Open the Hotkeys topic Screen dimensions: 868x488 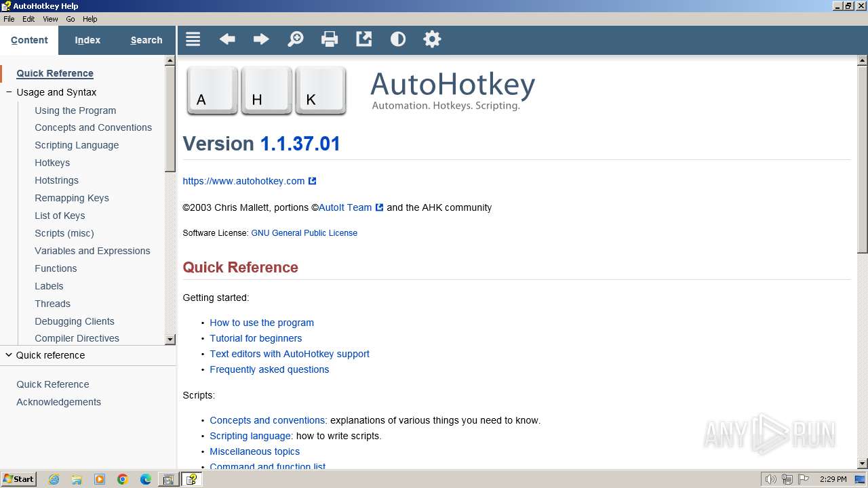point(52,163)
